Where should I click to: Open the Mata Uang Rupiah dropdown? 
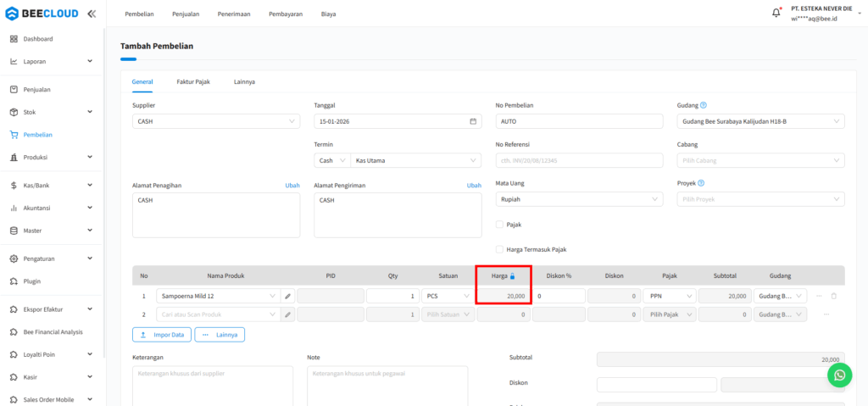[x=579, y=199]
